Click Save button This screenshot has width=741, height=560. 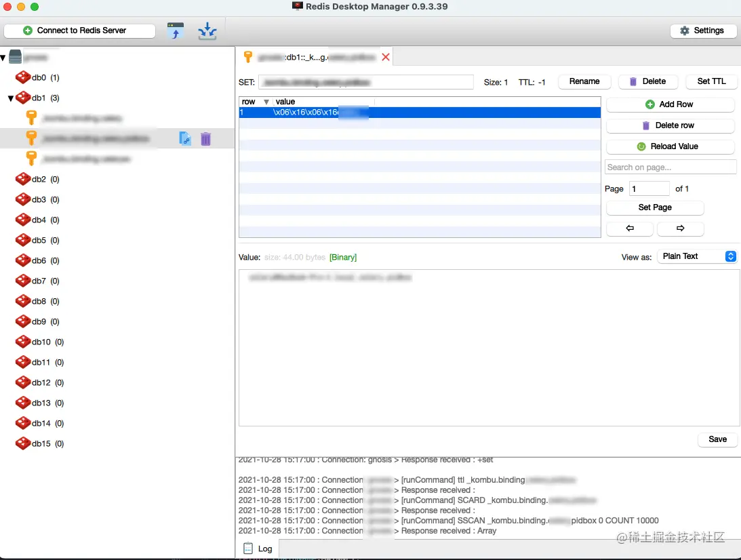click(717, 439)
